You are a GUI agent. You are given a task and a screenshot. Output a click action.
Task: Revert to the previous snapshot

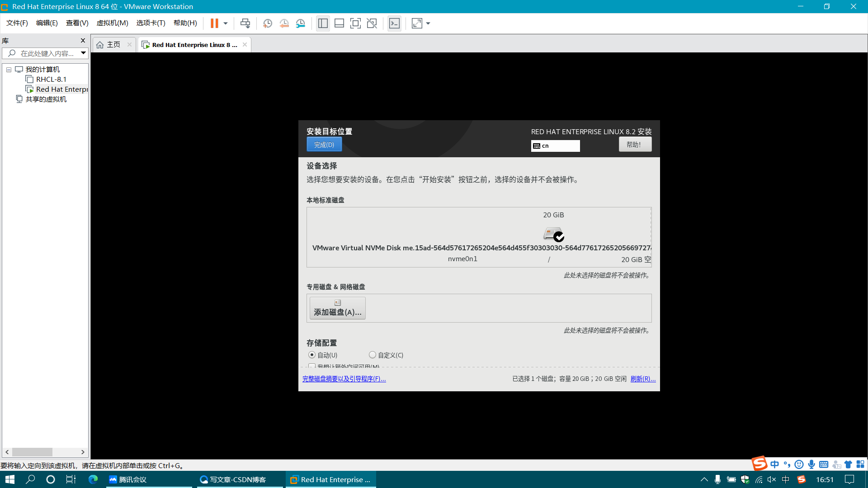coord(284,23)
